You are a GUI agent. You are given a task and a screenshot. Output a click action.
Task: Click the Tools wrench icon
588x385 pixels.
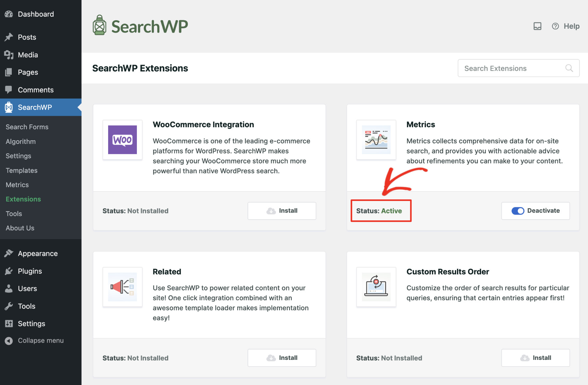pos(9,306)
